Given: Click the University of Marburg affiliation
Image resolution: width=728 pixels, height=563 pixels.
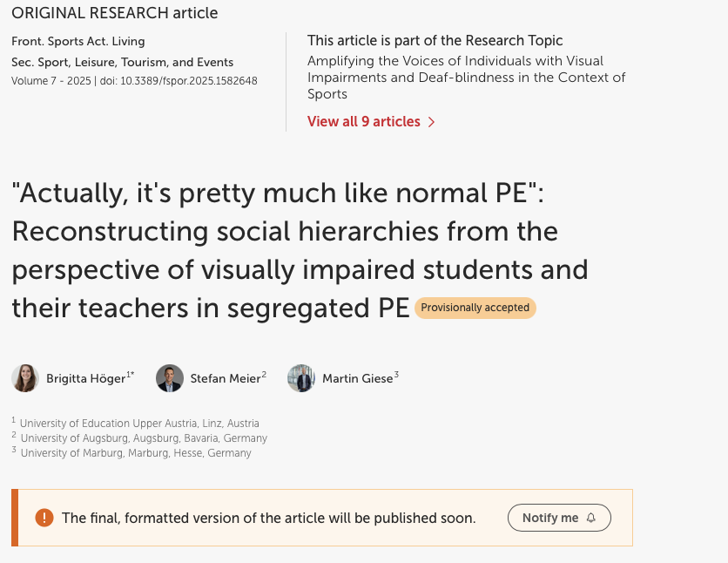Looking at the screenshot, I should pos(136,453).
